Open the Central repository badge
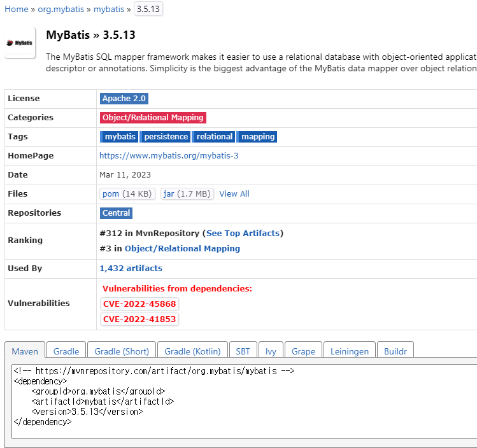Screen dimensions: 477x448 pos(116,213)
